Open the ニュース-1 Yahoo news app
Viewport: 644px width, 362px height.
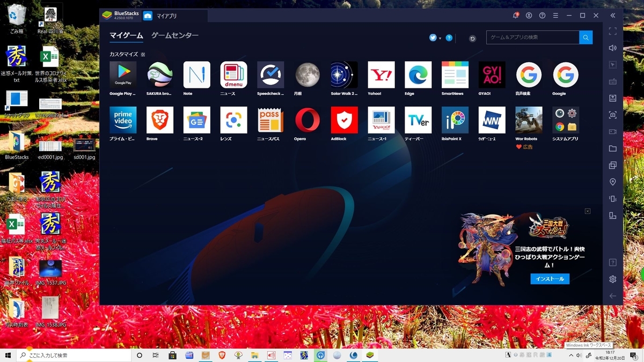coord(382,120)
